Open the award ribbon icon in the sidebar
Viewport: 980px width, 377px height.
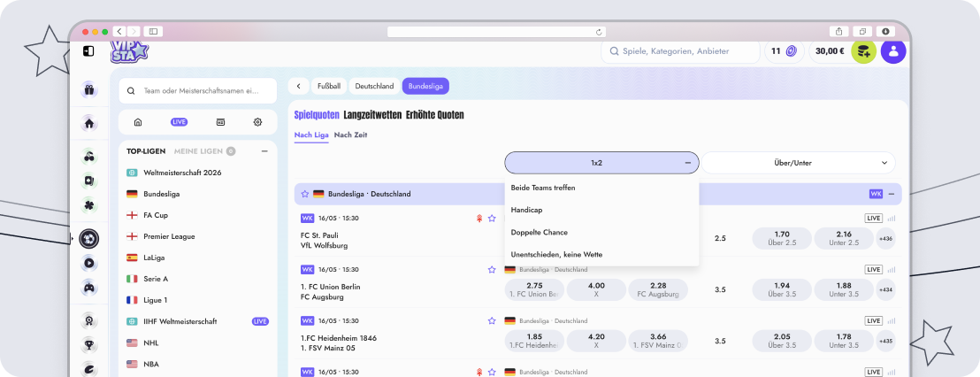89,320
